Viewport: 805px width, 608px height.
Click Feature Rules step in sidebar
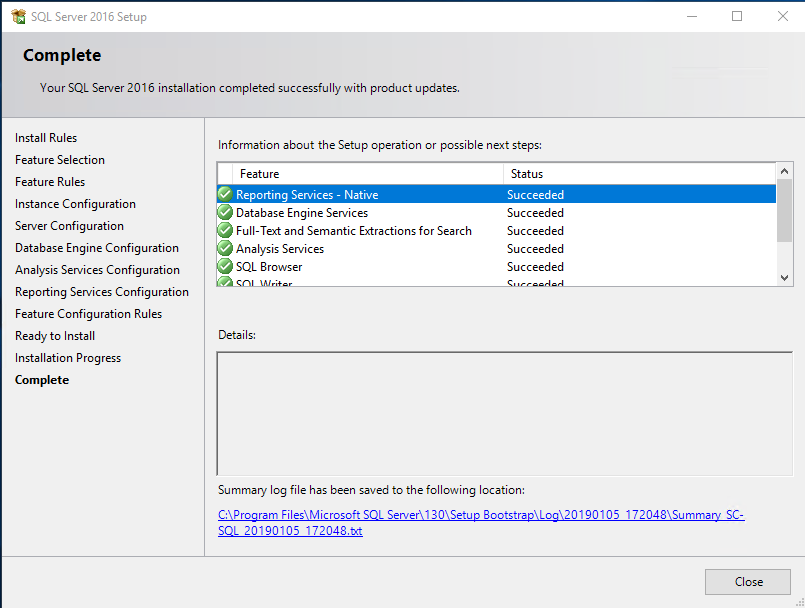coord(50,182)
